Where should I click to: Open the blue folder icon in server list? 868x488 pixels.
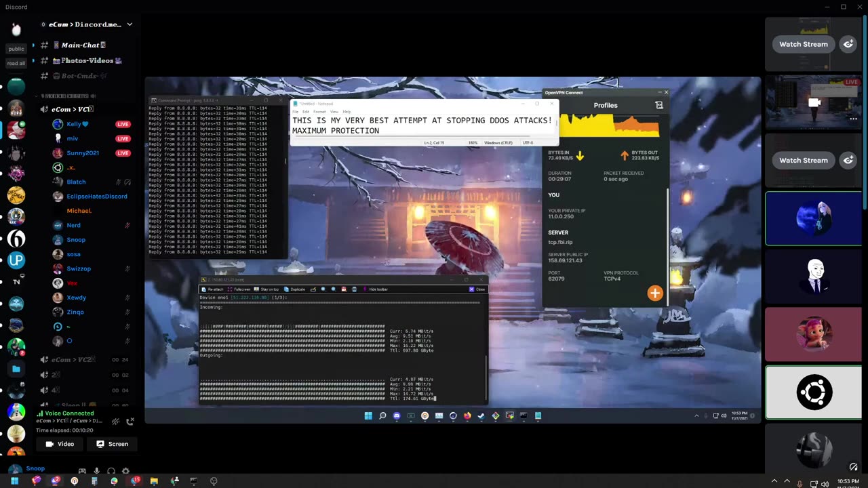click(x=16, y=369)
